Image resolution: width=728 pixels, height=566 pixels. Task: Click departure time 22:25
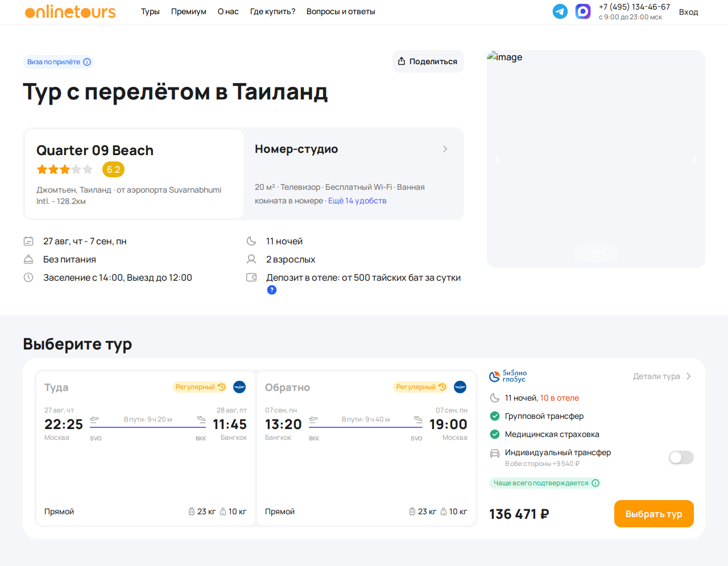(x=64, y=424)
